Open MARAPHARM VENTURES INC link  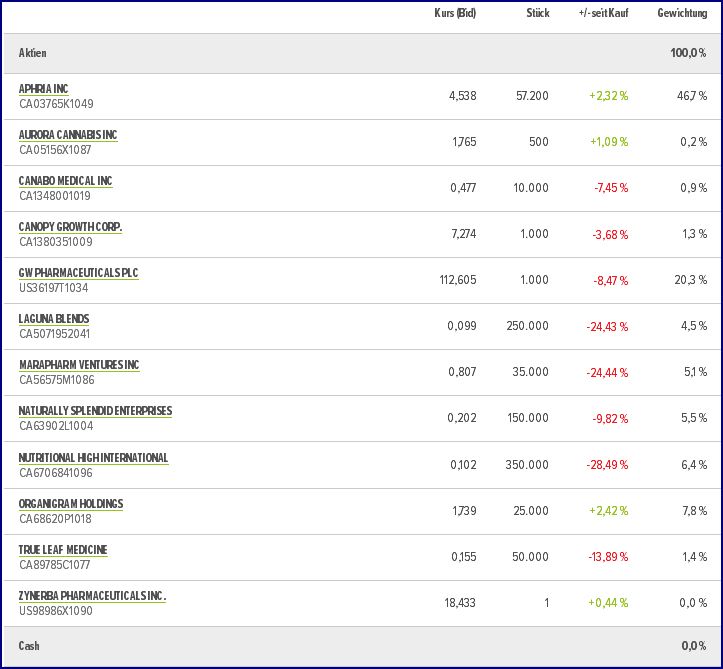point(79,365)
